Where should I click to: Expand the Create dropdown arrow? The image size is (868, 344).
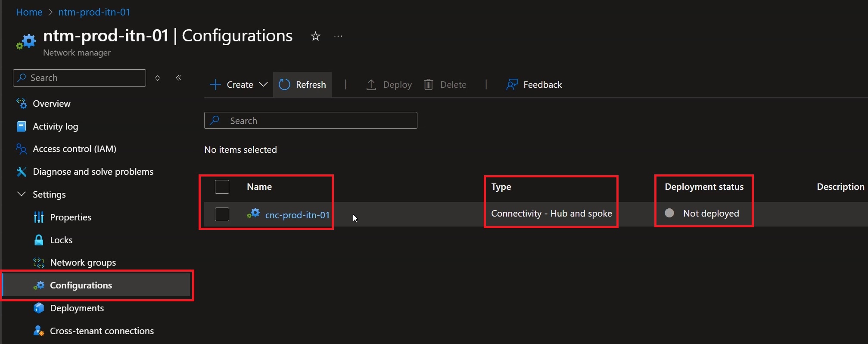point(263,84)
